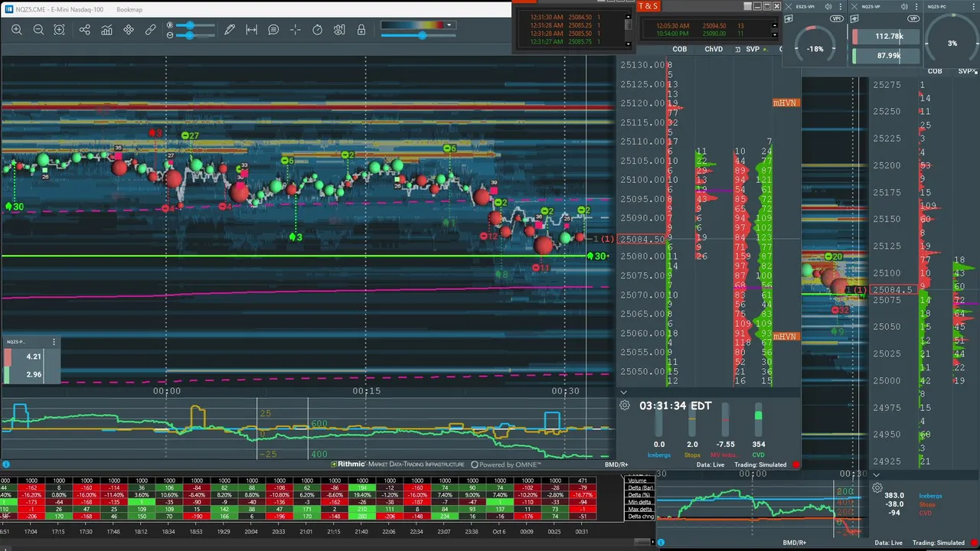Image resolution: width=980 pixels, height=551 pixels.
Task: Click the yellow Stops indicator label
Action: click(692, 455)
